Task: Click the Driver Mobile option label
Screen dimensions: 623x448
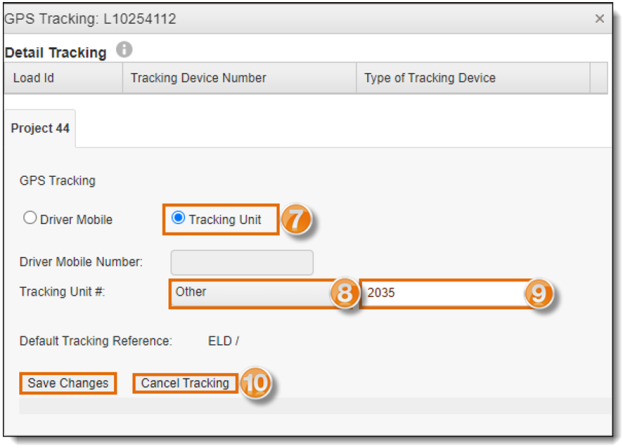Action: pos(76,220)
